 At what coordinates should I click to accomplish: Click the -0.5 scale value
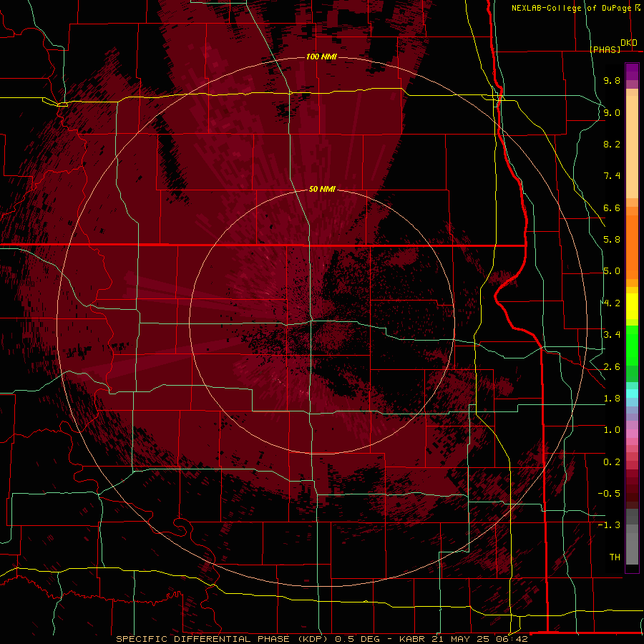[x=609, y=494]
